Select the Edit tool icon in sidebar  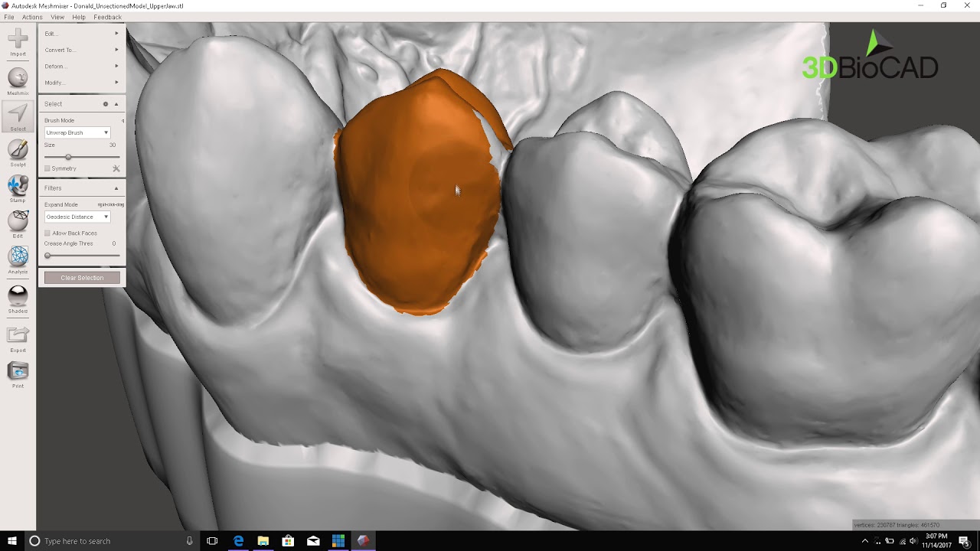pos(18,220)
